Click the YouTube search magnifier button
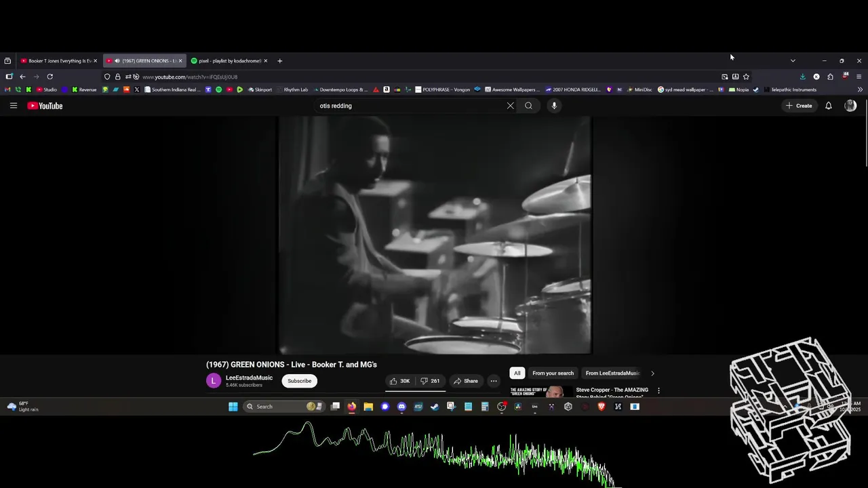Viewport: 868px width, 488px height. [x=528, y=106]
